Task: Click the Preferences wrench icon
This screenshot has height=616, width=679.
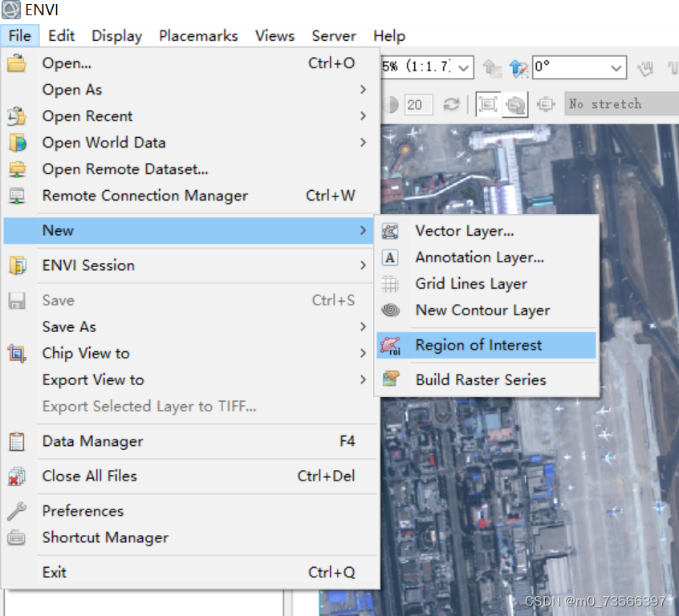Action: pos(17,511)
